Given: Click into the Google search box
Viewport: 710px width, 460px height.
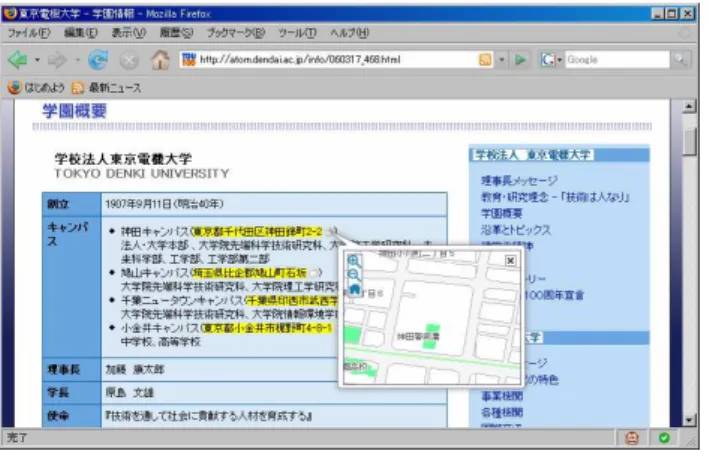Looking at the screenshot, I should point(617,60).
